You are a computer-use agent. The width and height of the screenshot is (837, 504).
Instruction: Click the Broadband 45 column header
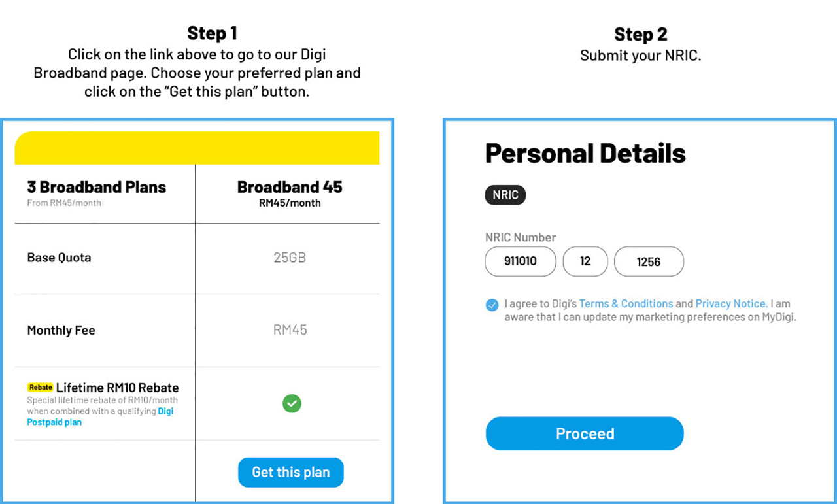[x=289, y=187]
